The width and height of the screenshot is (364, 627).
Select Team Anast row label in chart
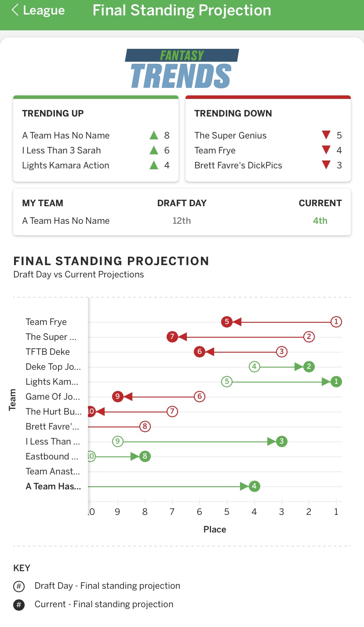(53, 471)
